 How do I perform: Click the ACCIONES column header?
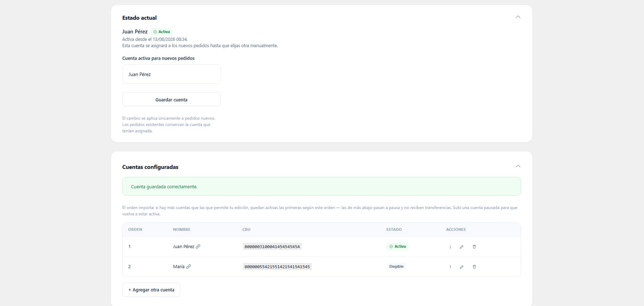(456, 229)
